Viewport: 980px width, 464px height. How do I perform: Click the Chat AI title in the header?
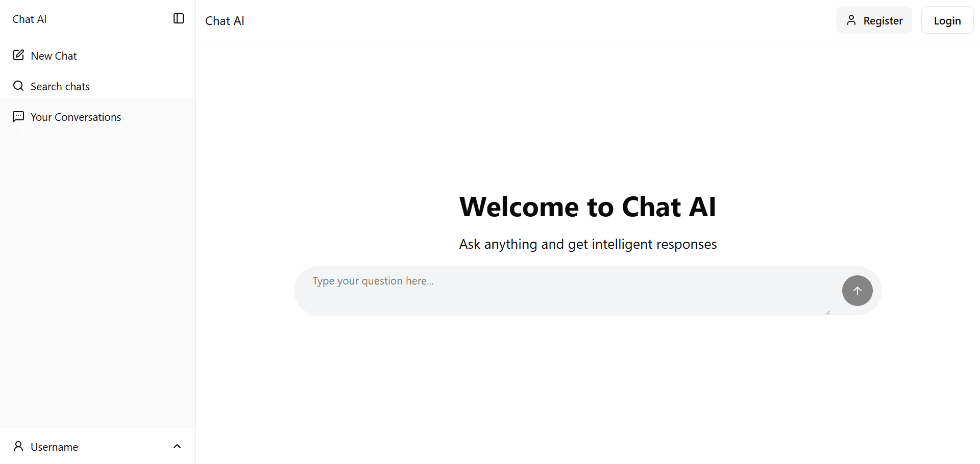tap(225, 21)
